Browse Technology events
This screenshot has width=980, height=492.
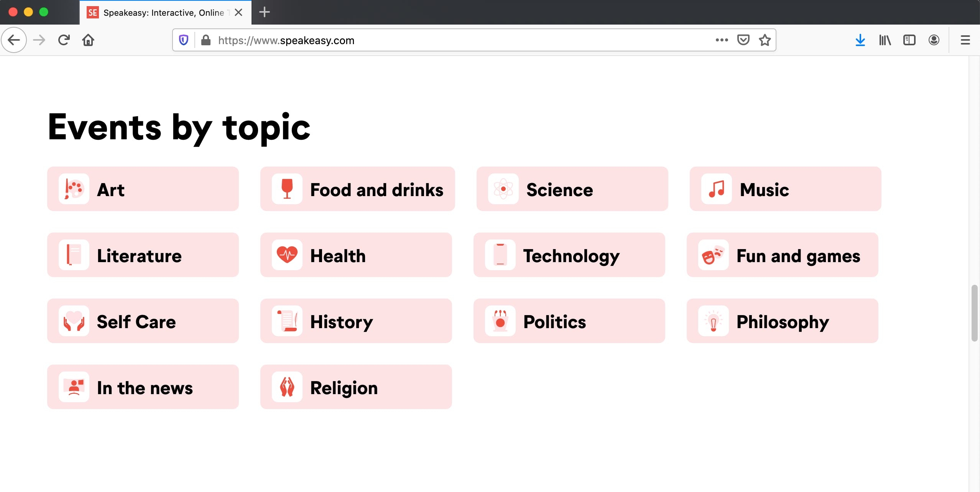(569, 255)
